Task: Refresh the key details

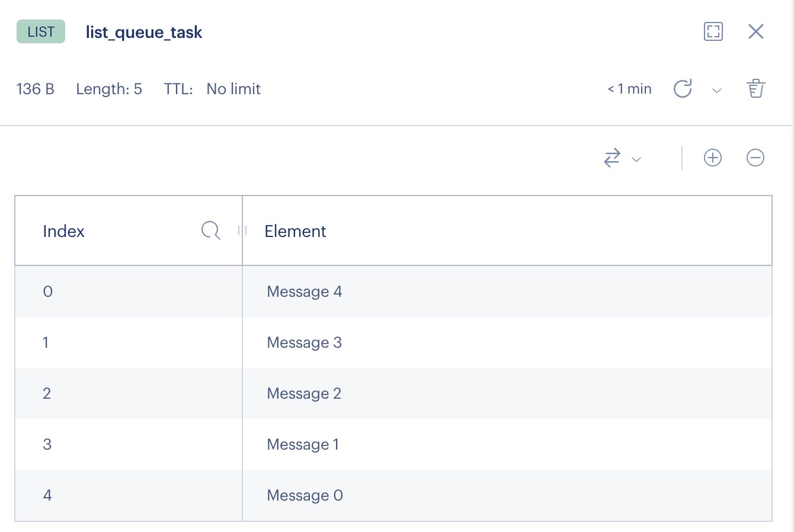Action: click(x=683, y=89)
